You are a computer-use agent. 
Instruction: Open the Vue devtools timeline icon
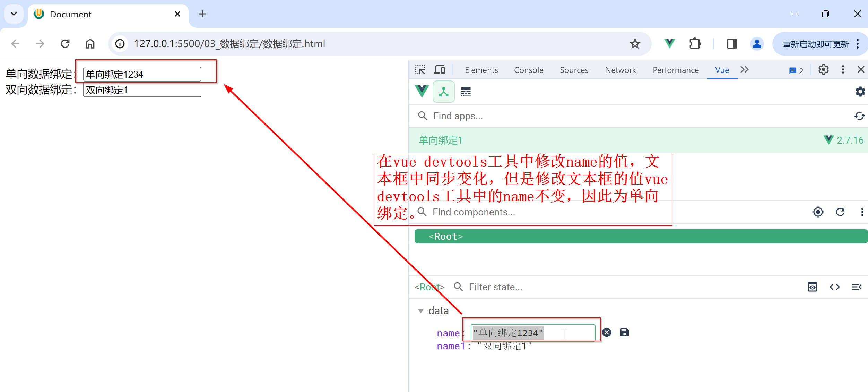(x=466, y=92)
